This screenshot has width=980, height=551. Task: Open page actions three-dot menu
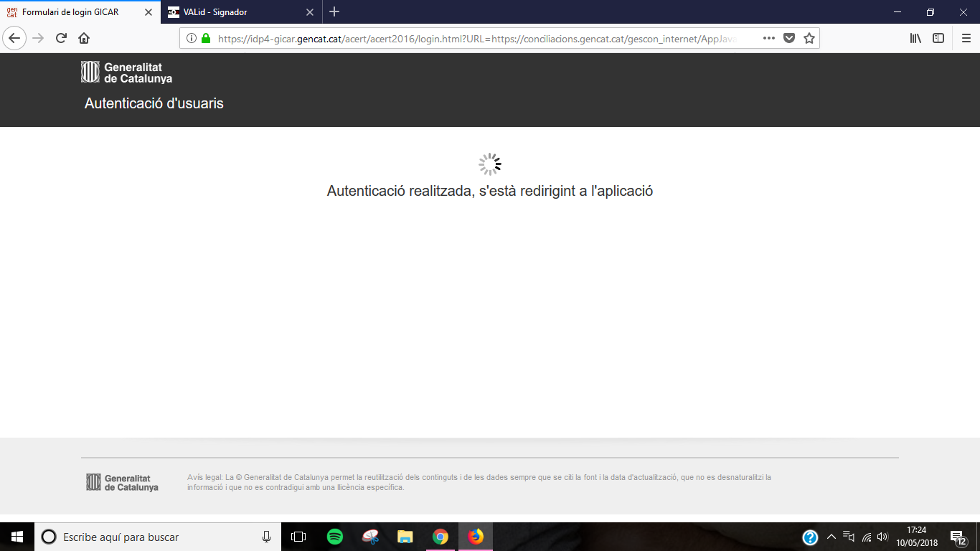[768, 38]
